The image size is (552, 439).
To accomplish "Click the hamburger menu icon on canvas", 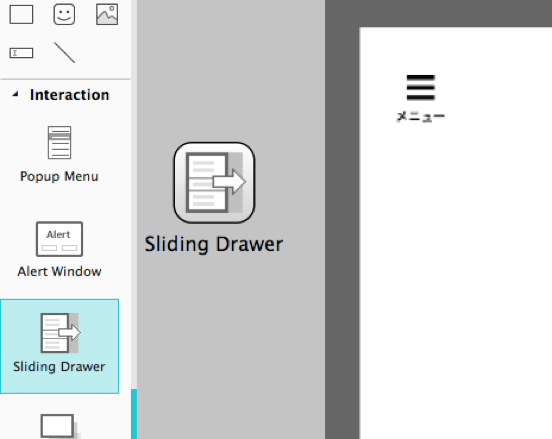I will click(x=421, y=88).
